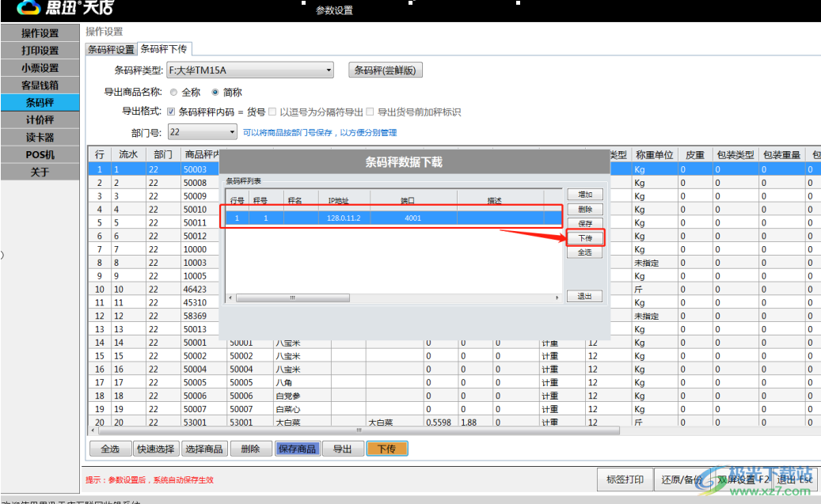Click the 导出 button
The image size is (821, 504).
tap(343, 449)
